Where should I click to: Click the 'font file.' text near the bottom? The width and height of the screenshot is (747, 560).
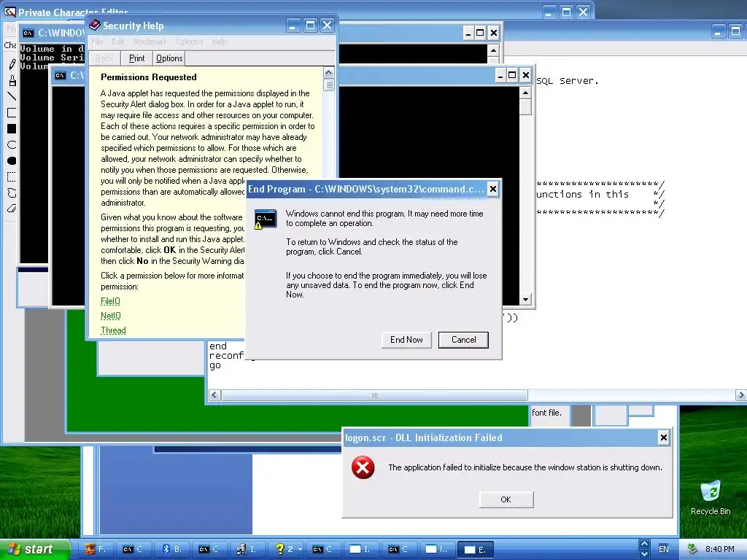click(546, 413)
